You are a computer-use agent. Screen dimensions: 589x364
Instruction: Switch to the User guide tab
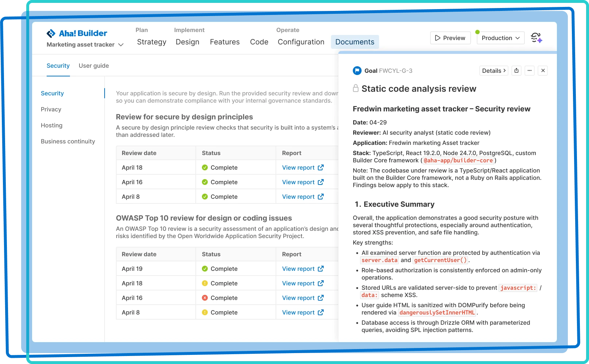pyautogui.click(x=94, y=66)
